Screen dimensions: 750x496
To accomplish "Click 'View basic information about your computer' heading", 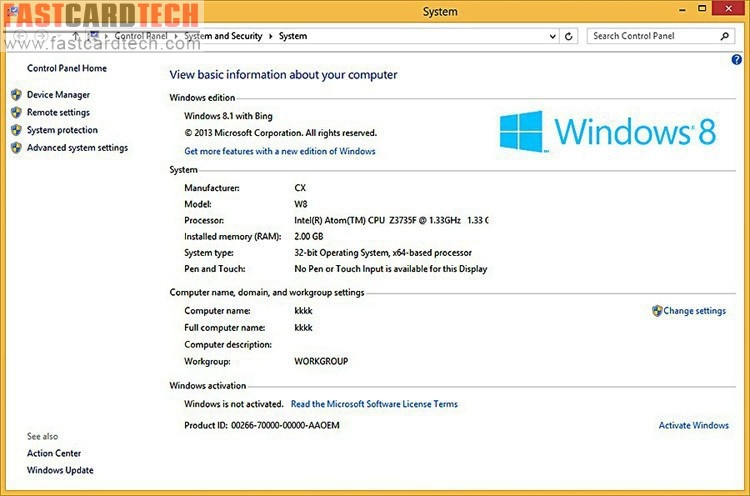I will coord(283,75).
